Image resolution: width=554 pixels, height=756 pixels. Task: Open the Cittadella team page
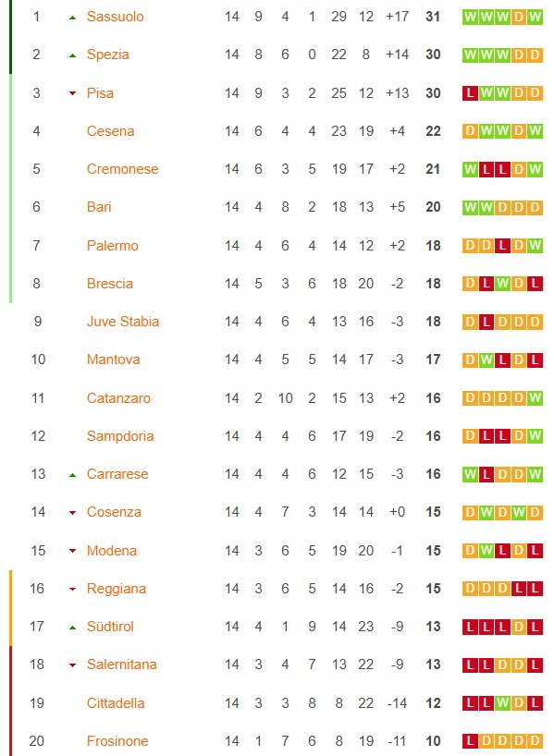click(116, 703)
